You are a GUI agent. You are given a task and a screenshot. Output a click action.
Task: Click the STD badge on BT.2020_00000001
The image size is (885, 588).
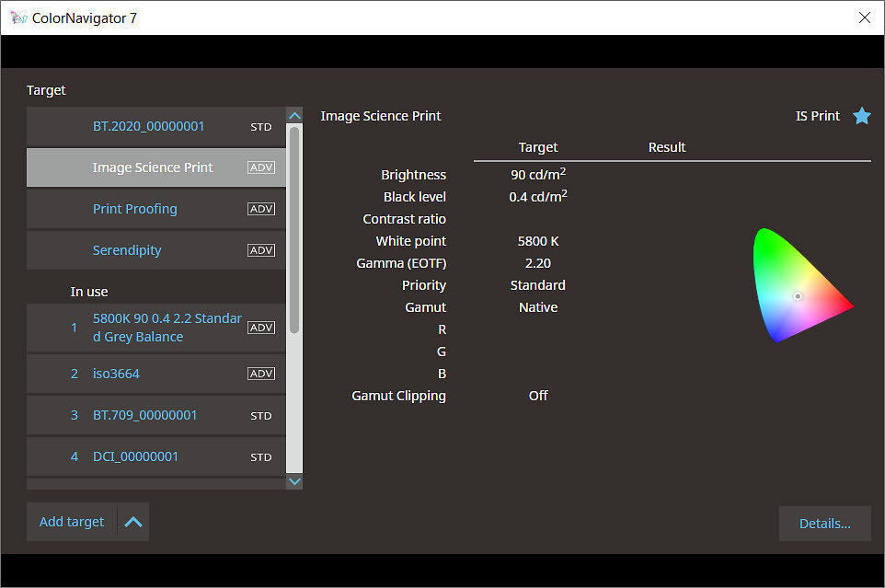point(261,126)
